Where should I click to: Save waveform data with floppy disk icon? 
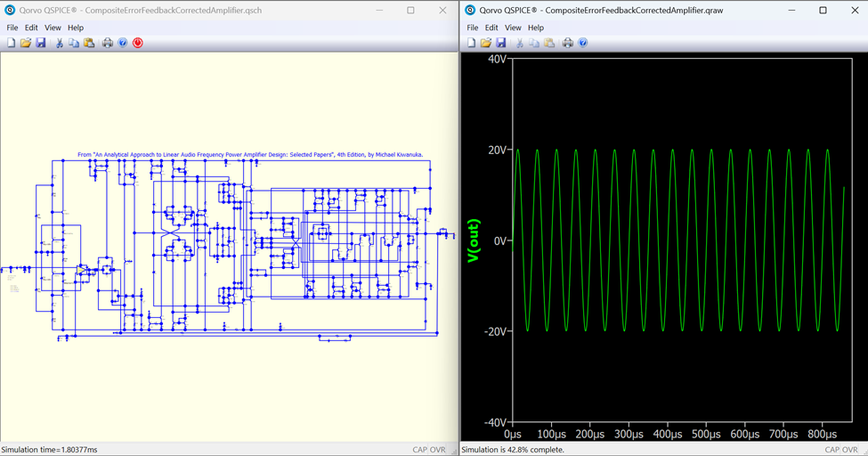(x=501, y=43)
